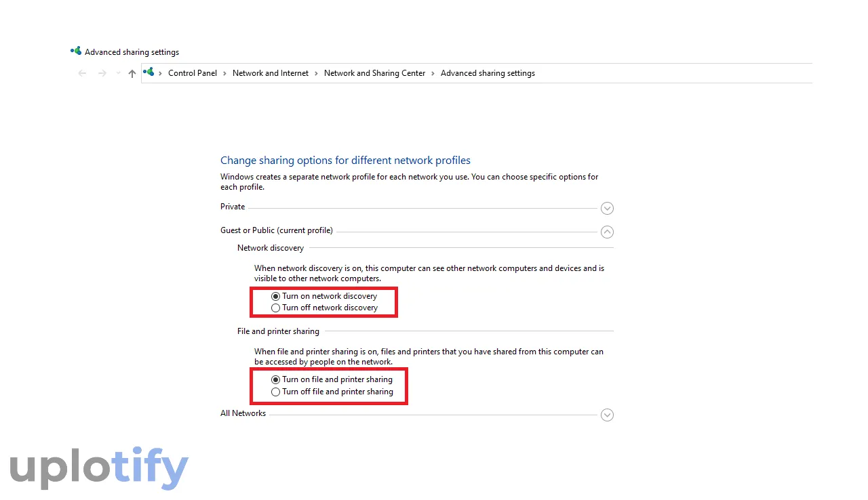This screenshot has width=868, height=500.
Task: Open recent locations dropdown arrow
Action: coord(119,73)
